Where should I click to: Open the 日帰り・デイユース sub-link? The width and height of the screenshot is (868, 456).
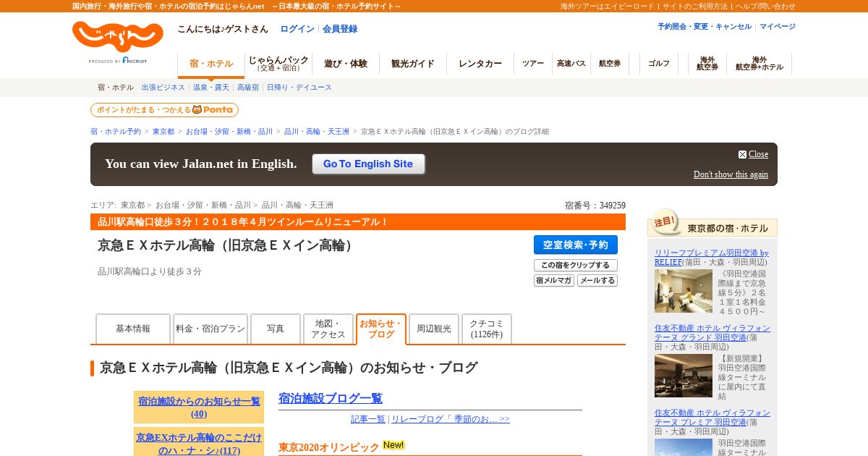299,88
